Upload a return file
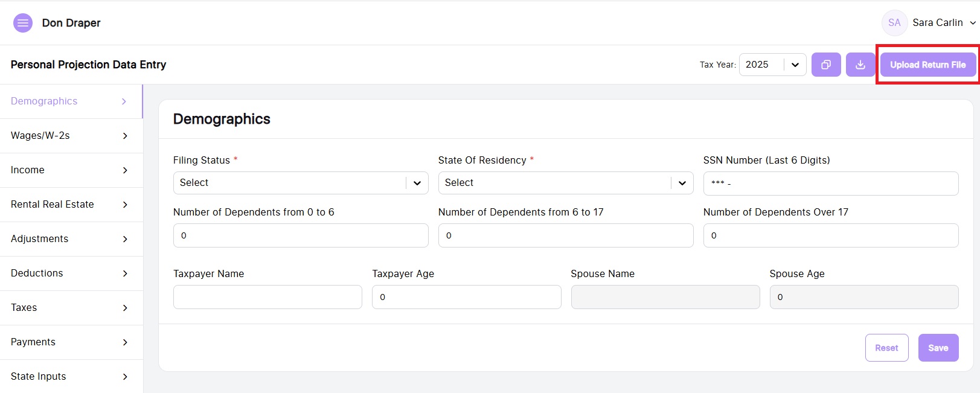Screen dimensions: 980x393 pos(927,65)
